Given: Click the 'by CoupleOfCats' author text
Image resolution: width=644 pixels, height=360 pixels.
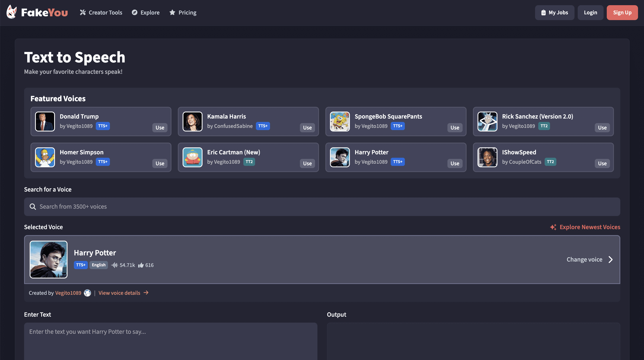Looking at the screenshot, I should pos(522,162).
